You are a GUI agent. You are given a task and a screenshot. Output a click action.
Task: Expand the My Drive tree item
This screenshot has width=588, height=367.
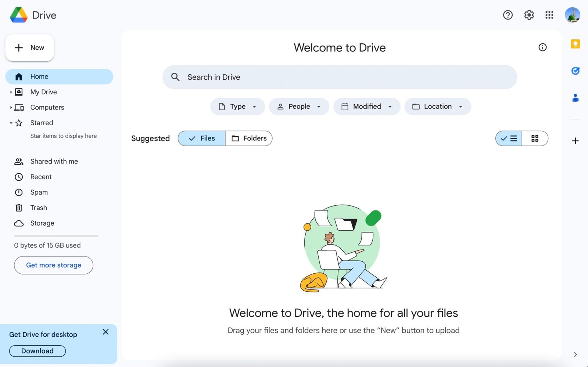(11, 92)
